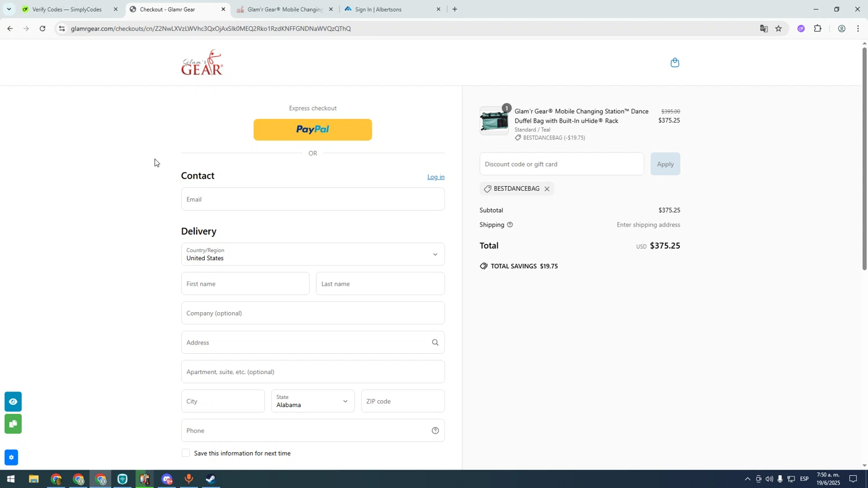868x488 pixels.
Task: Remove the BESTDANCEBAG discount code
Action: (547, 189)
